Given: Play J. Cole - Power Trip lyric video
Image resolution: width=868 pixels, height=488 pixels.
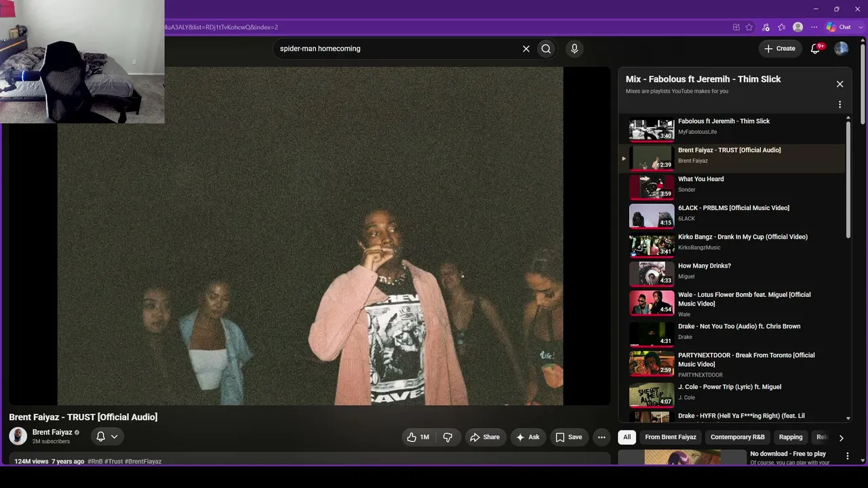Looking at the screenshot, I should click(732, 394).
